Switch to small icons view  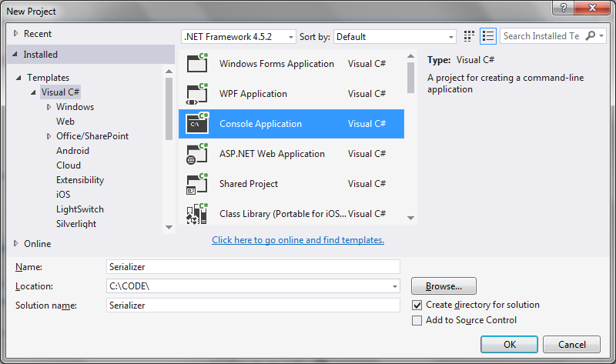click(x=469, y=36)
